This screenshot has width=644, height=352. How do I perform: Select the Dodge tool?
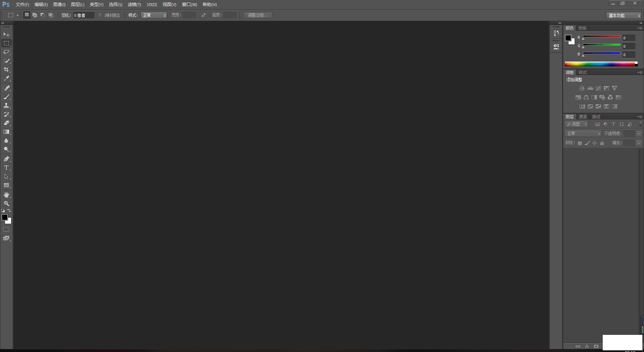point(6,149)
